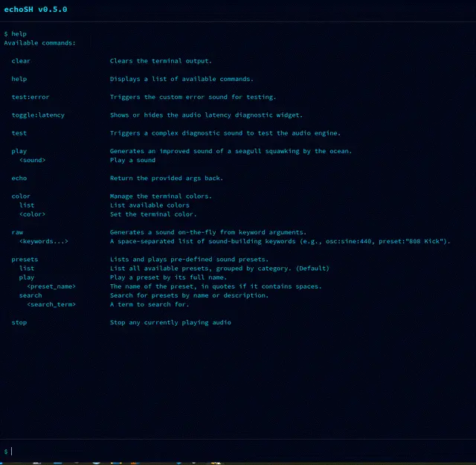Click the 'search' subcommand under presets
Viewport: 476px width, 465px height.
click(x=30, y=295)
